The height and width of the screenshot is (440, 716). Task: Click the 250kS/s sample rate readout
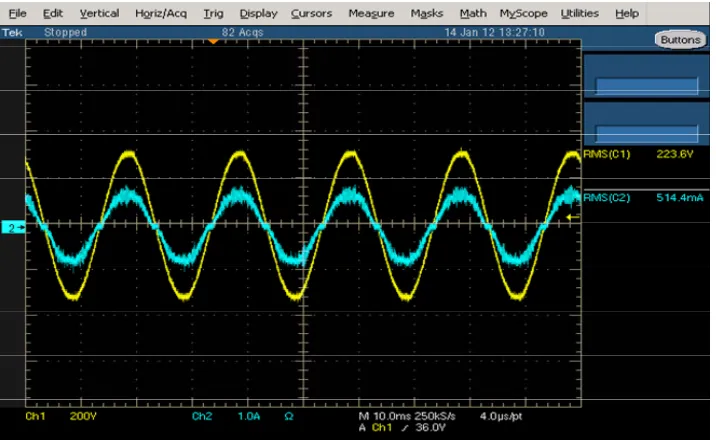[x=435, y=416]
